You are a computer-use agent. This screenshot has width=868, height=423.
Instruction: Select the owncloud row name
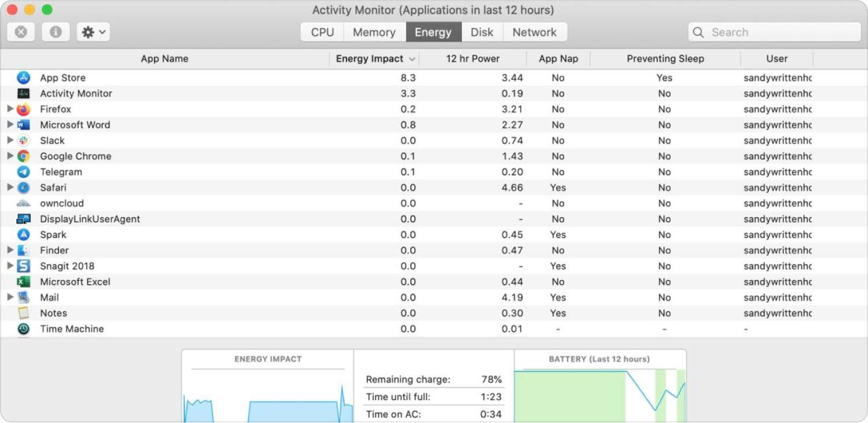62,203
